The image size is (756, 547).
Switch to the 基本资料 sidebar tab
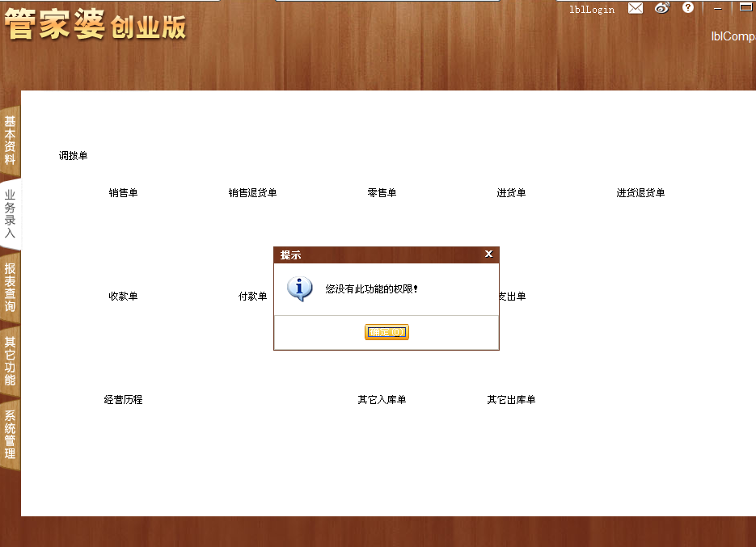pos(10,140)
